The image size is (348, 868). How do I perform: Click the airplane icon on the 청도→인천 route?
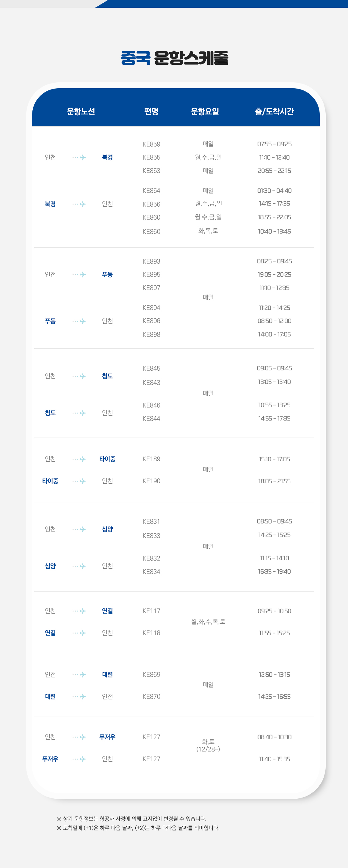[x=79, y=413]
